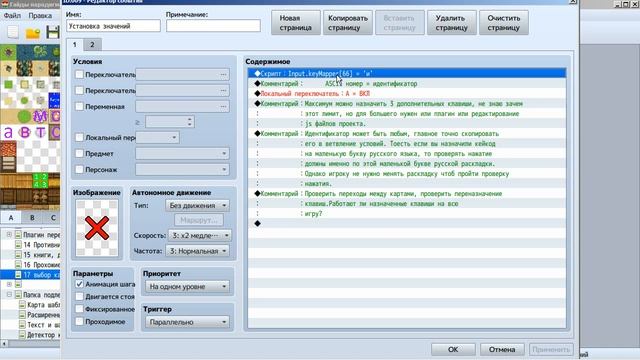Select 'Детектор' map in tree
Viewport: 640px width, 360px height.
40,335
